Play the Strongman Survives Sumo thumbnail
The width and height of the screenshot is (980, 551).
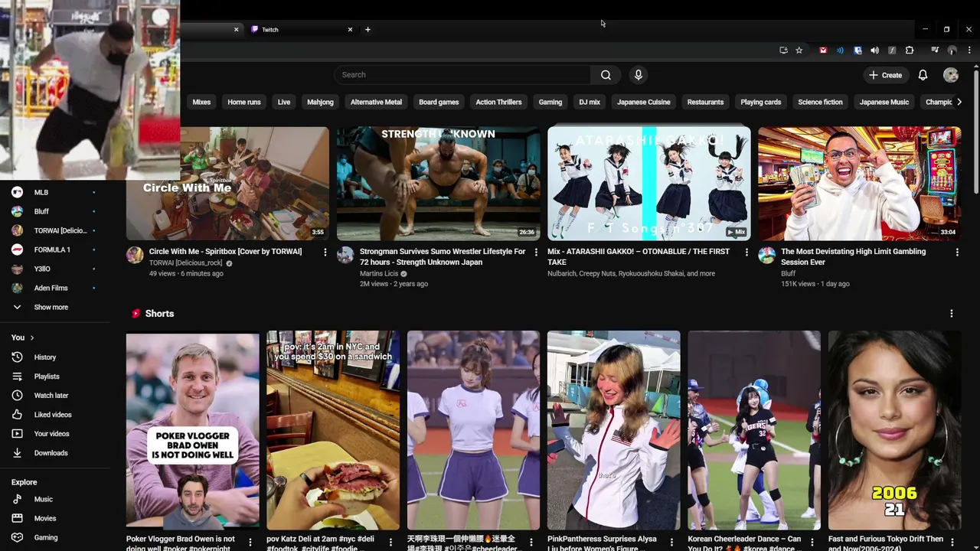click(x=439, y=184)
